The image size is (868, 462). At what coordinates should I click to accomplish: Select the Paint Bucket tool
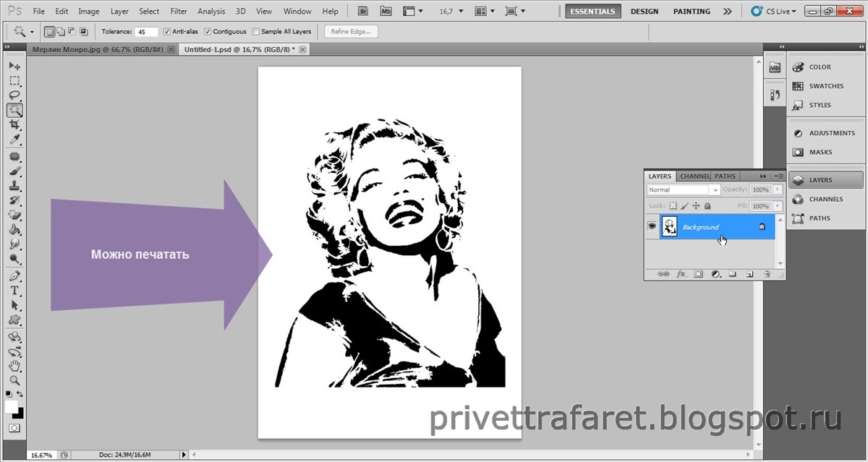(14, 229)
